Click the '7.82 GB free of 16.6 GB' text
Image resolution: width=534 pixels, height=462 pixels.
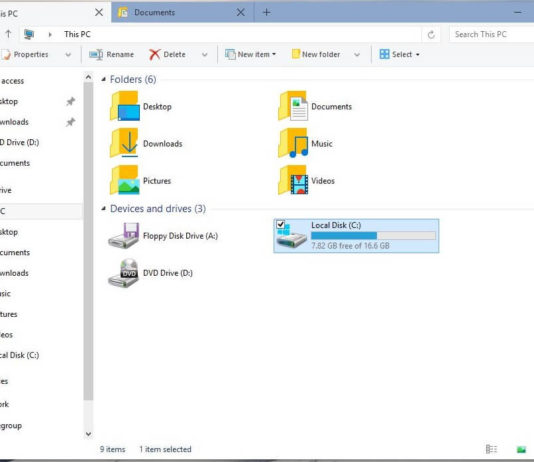point(350,246)
